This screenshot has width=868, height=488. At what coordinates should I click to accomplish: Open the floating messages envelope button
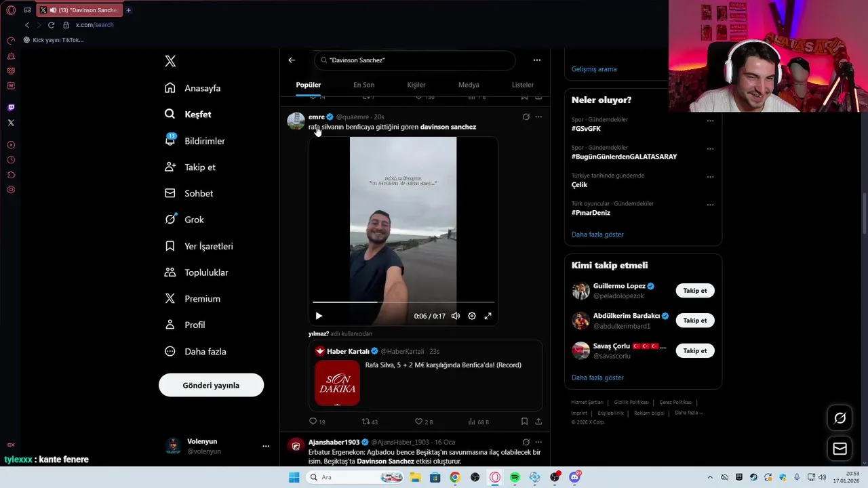pyautogui.click(x=840, y=449)
